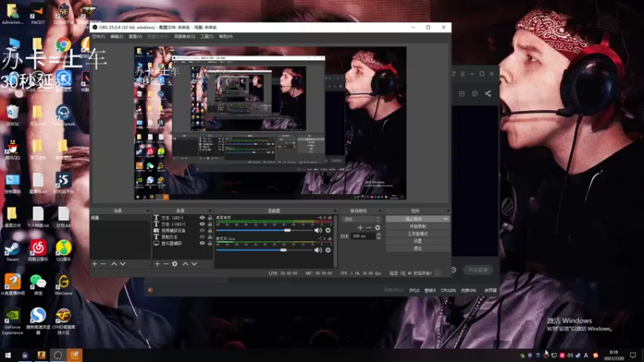Adjust the transition duration stepper arrows
Viewport: 644px width, 362px height.
[378, 236]
